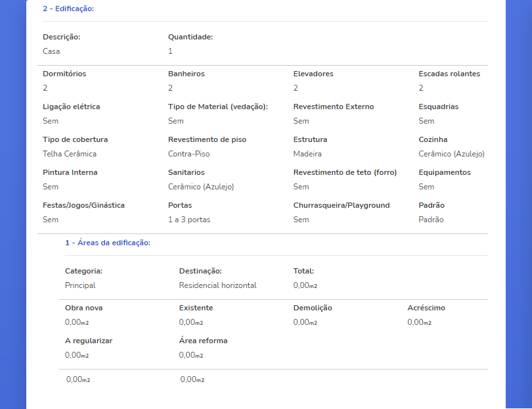The image size is (532, 409).
Task: Select the 'Casa' description value
Action: click(x=51, y=51)
